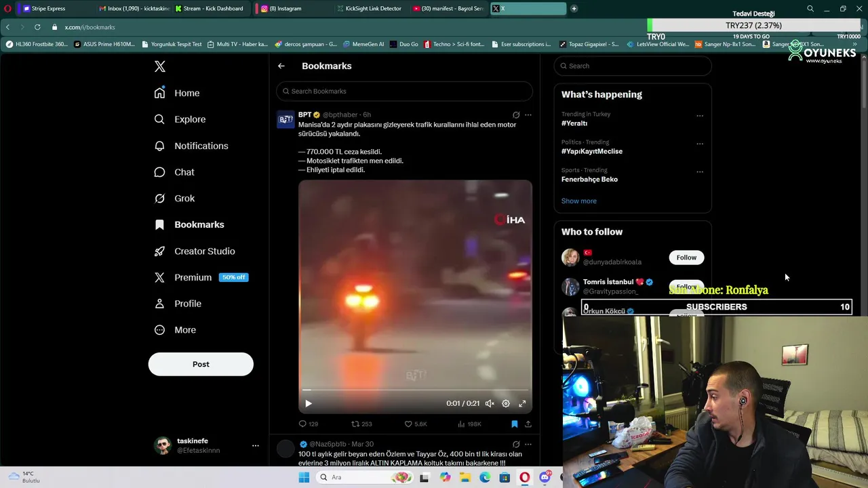Unmute the video with speaker icon
Viewport: 868px width, 488px height.
pyautogui.click(x=490, y=403)
